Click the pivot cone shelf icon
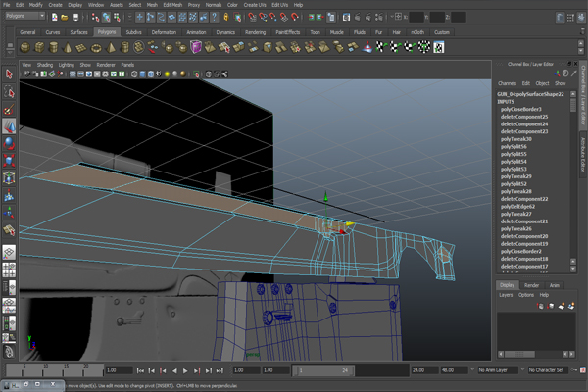 tap(367, 47)
